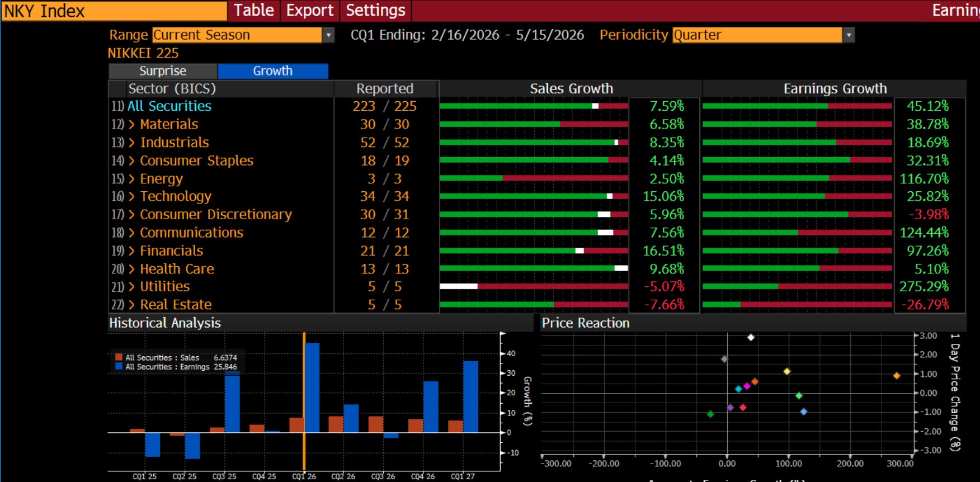Select the white diamond point in Price Reaction
The image size is (980, 482).
click(751, 337)
